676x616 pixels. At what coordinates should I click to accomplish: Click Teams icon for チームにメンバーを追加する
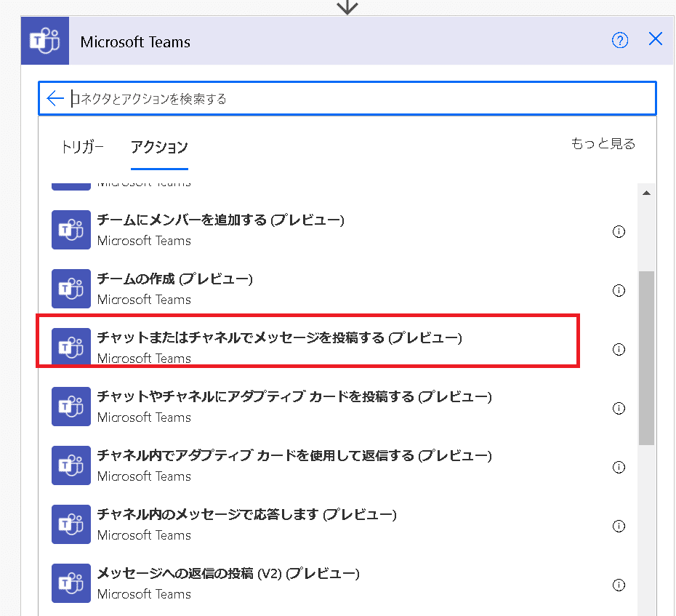pos(71,230)
